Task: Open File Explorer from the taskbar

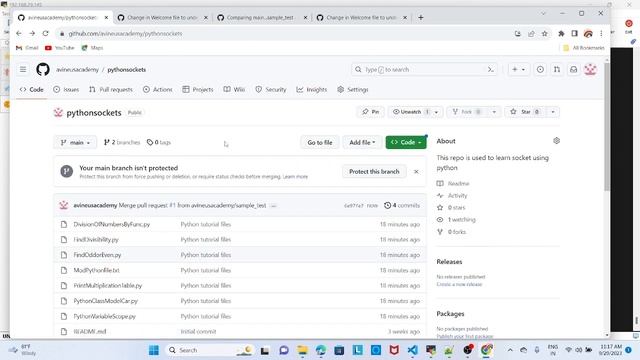Action: pyautogui.click(x=302, y=350)
